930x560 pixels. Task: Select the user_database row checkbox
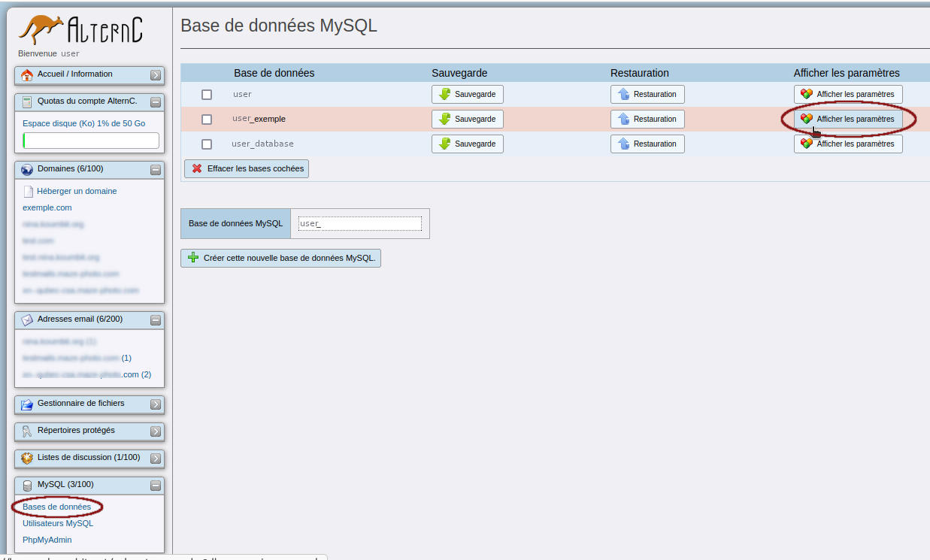tap(207, 144)
